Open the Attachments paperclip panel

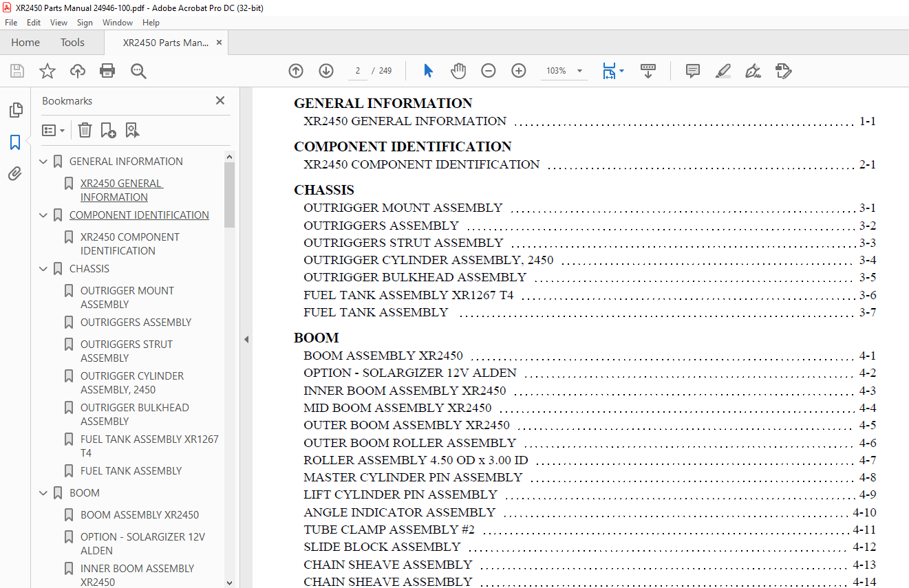point(15,174)
